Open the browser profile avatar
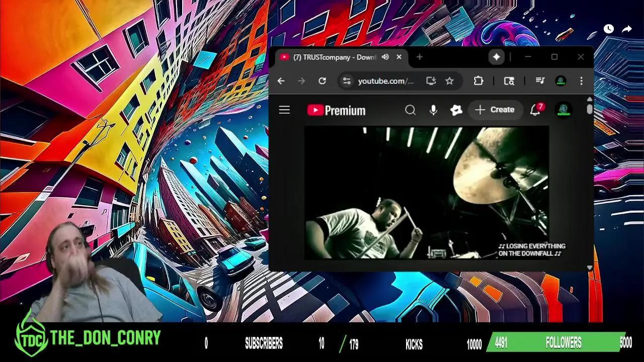The width and height of the screenshot is (644, 362). pos(561,81)
